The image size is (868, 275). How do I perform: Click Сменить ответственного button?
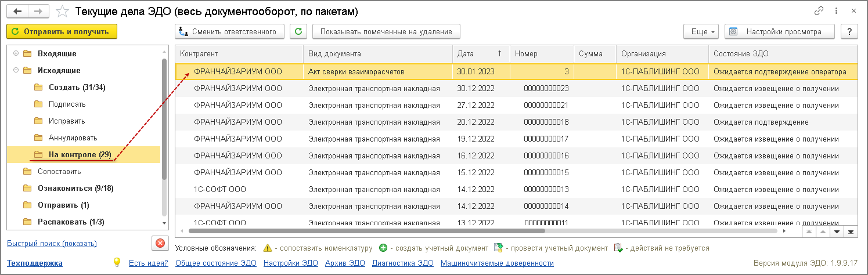[230, 31]
